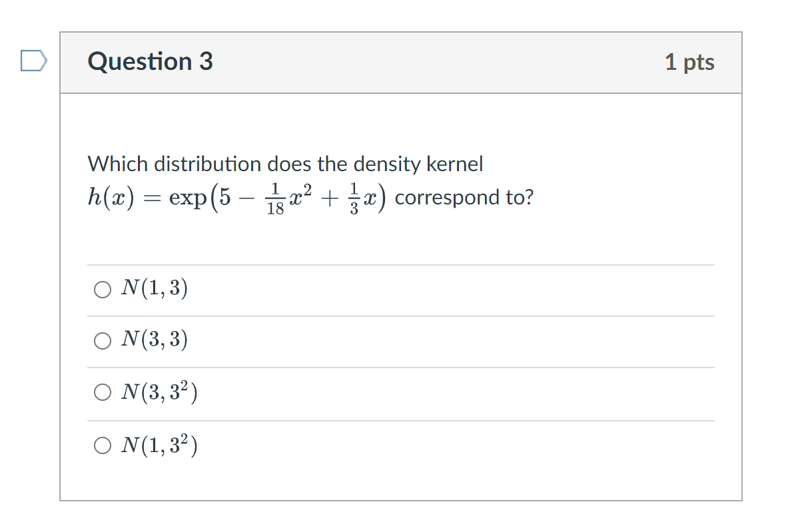Select the radio button for N(3,3²)
790x532 pixels.
pos(103,393)
